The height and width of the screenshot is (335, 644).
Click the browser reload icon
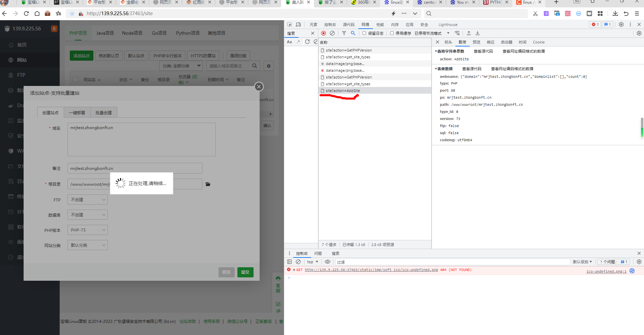[x=26, y=13]
